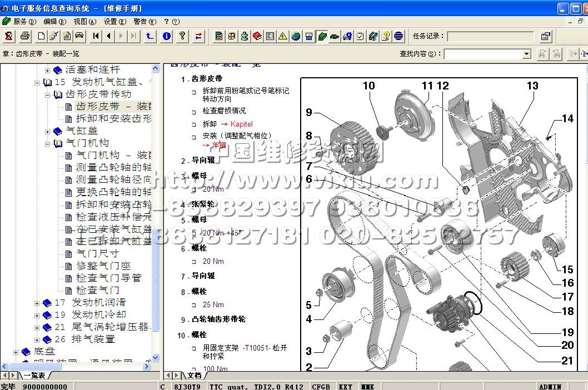Click the red book toolbar icon
This screenshot has width=588, height=390.
pyautogui.click(x=257, y=36)
